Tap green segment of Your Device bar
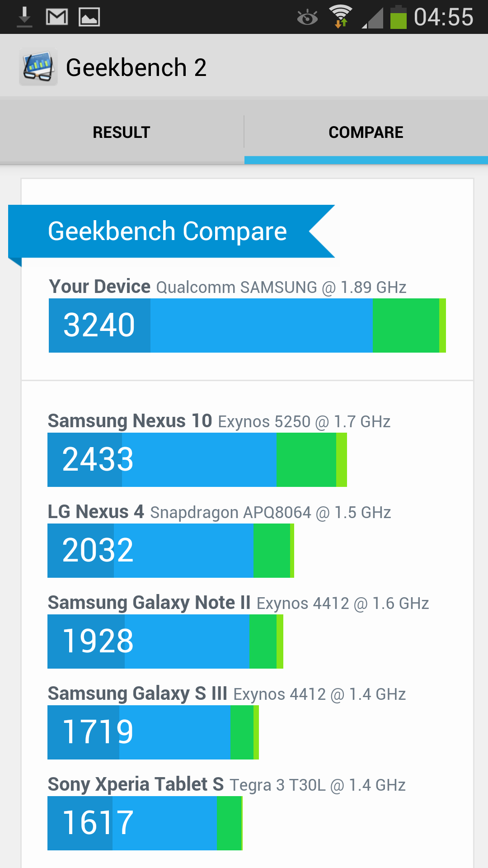 coord(406,325)
